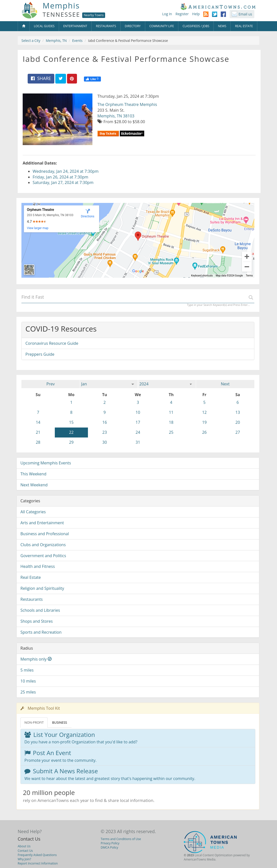Click the Ticketmaster logo button
This screenshot has height=868, width=277.
pyautogui.click(x=132, y=134)
